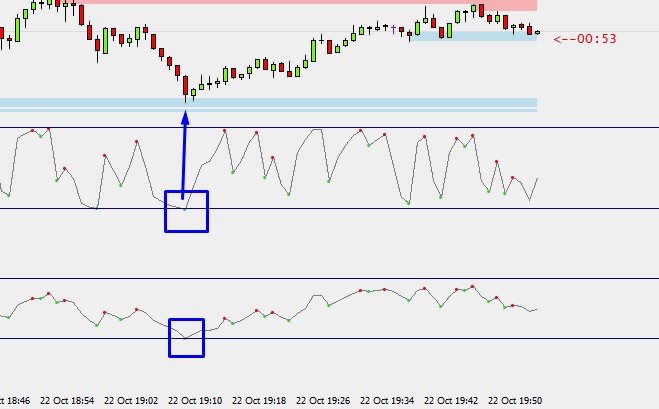The image size is (659, 409).
Task: Click the "22 Oct 19:02" time label
Action: [x=131, y=401]
